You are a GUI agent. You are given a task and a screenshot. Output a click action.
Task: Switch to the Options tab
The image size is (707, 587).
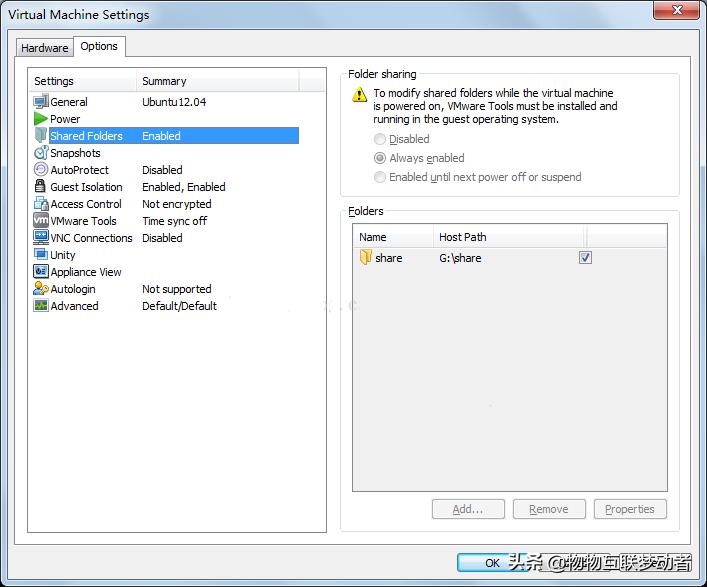[x=99, y=46]
